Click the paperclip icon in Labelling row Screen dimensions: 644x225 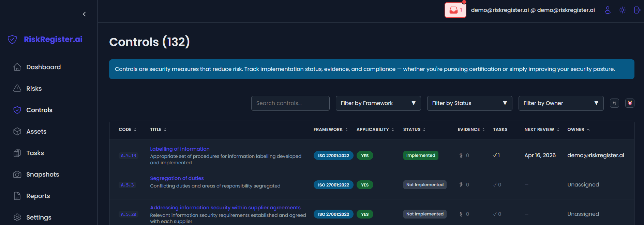pyautogui.click(x=461, y=155)
